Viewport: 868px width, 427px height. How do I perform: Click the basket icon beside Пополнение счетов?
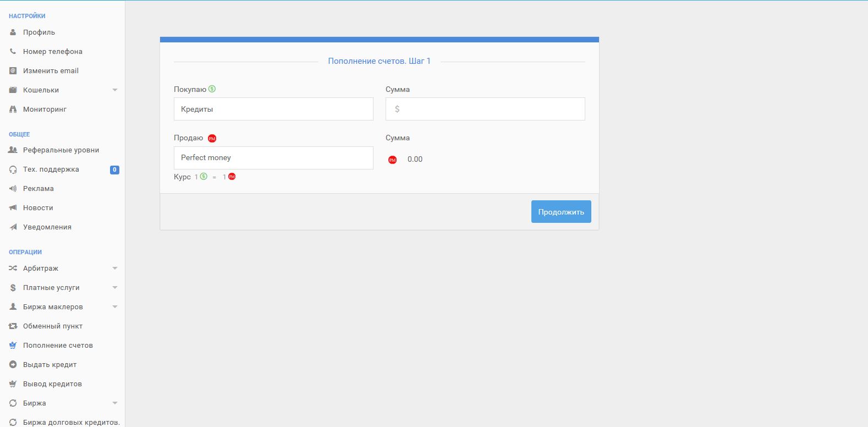click(13, 346)
